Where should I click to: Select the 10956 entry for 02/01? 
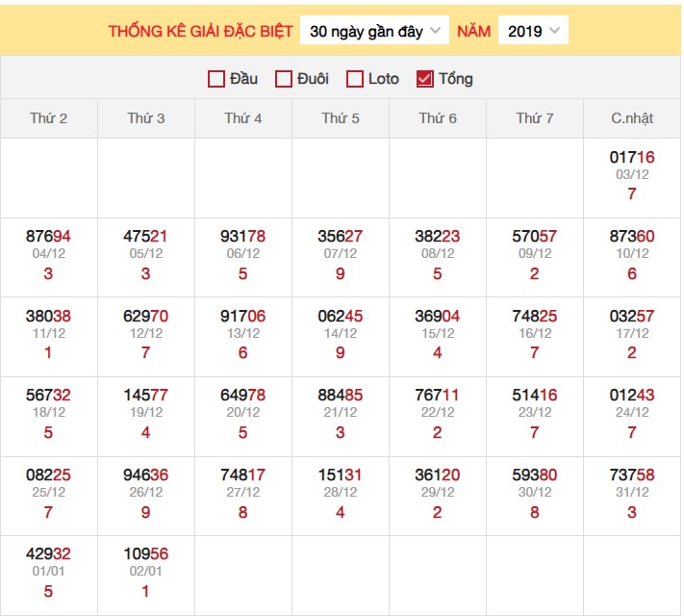pos(146,553)
